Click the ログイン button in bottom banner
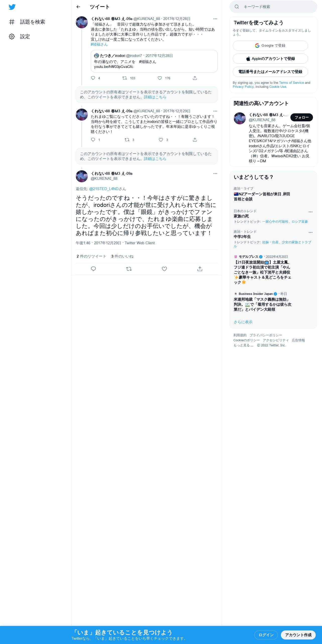322x644 pixels. 266,635
